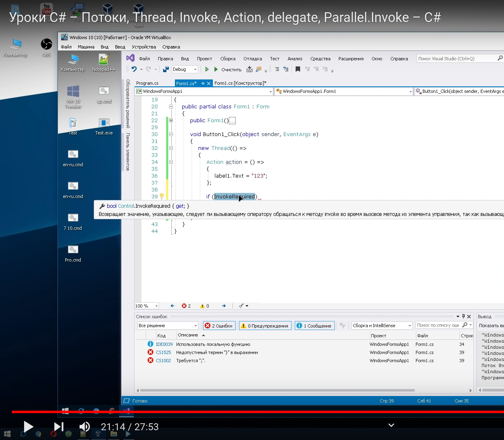
Task: Click the Undo arrow in Visual Studio toolbar
Action: pyautogui.click(x=134, y=69)
